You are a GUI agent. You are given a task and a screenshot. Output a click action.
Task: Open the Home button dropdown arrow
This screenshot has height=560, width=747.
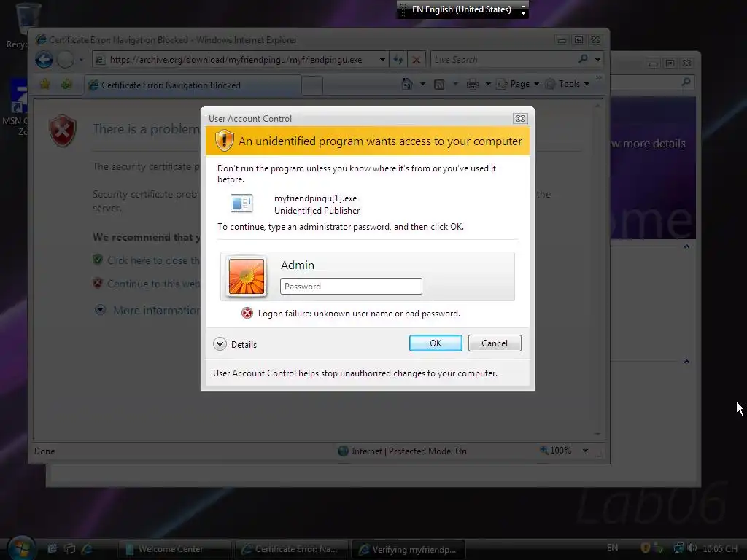tap(422, 84)
